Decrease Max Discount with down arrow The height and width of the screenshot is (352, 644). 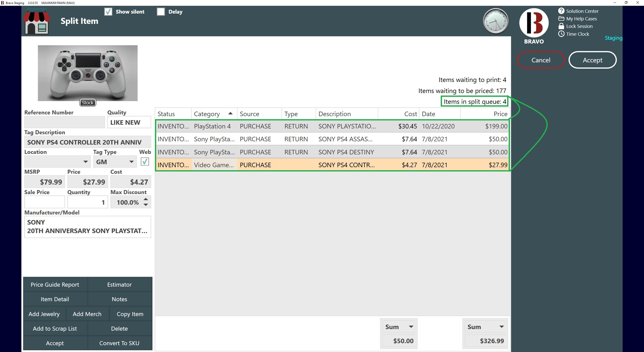[x=146, y=205]
